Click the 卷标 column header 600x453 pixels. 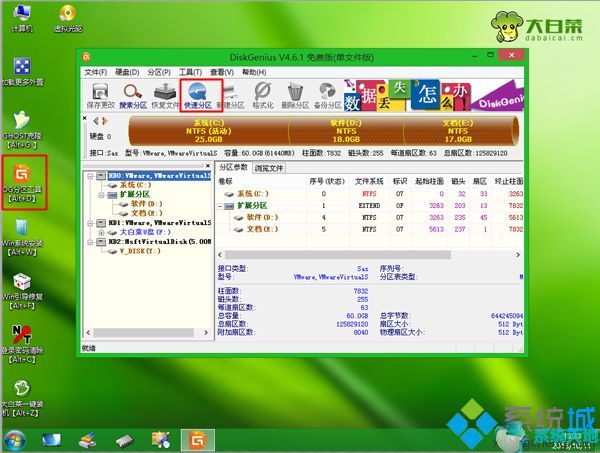tap(261, 181)
